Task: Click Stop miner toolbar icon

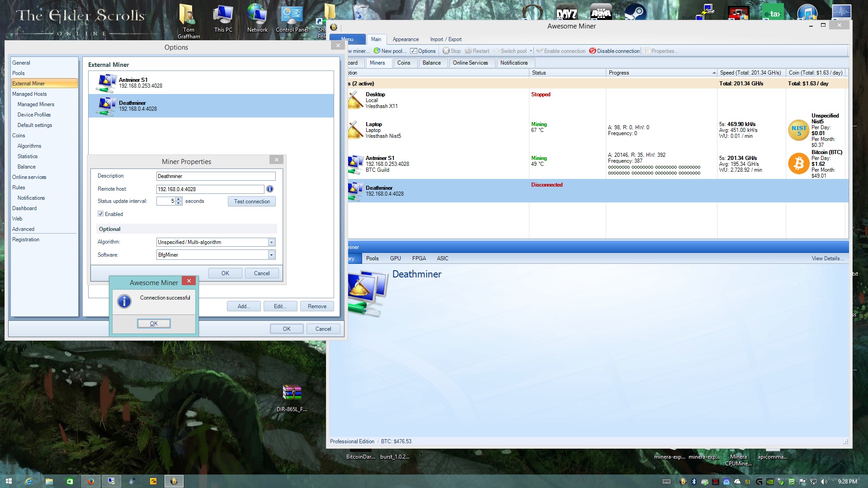Action: tap(446, 51)
